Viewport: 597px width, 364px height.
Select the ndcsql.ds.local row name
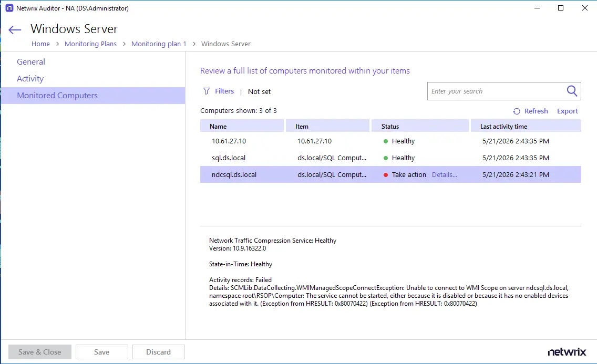[x=234, y=174]
